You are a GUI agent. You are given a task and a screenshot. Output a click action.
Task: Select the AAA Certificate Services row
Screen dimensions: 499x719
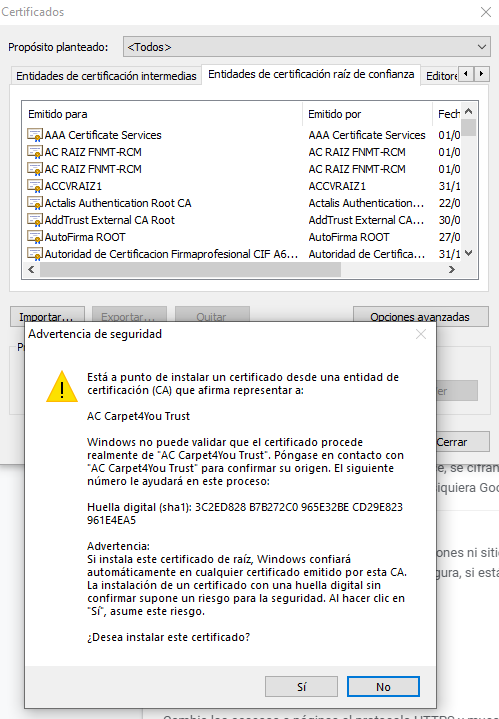[x=243, y=135]
